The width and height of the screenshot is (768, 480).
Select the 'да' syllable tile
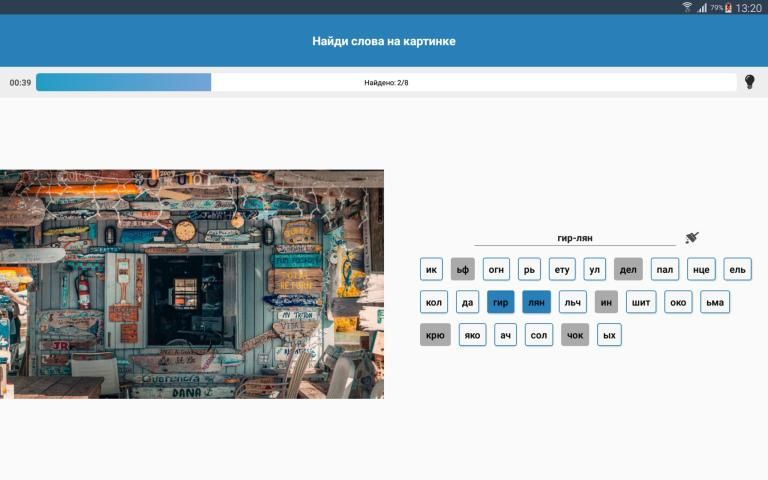(467, 302)
